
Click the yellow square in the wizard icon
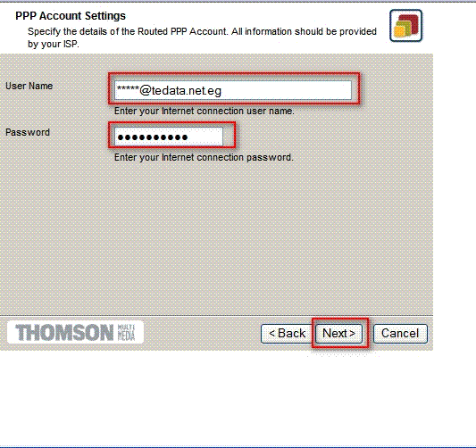(399, 31)
